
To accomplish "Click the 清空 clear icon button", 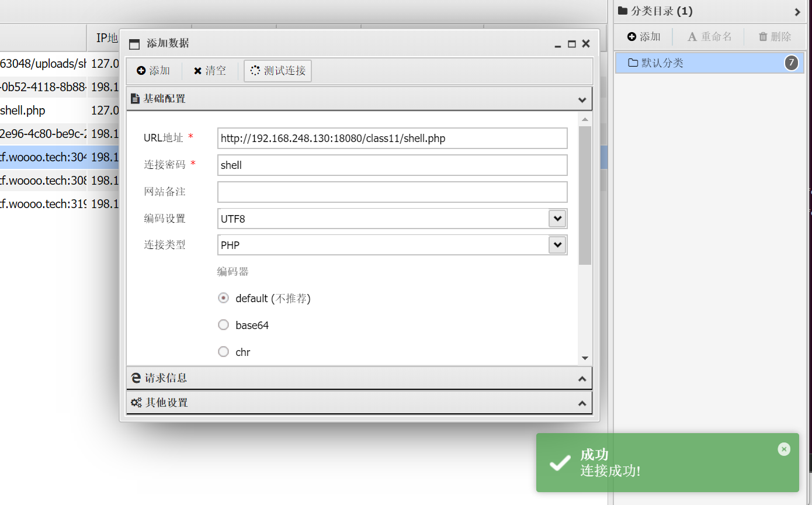I will (x=197, y=71).
